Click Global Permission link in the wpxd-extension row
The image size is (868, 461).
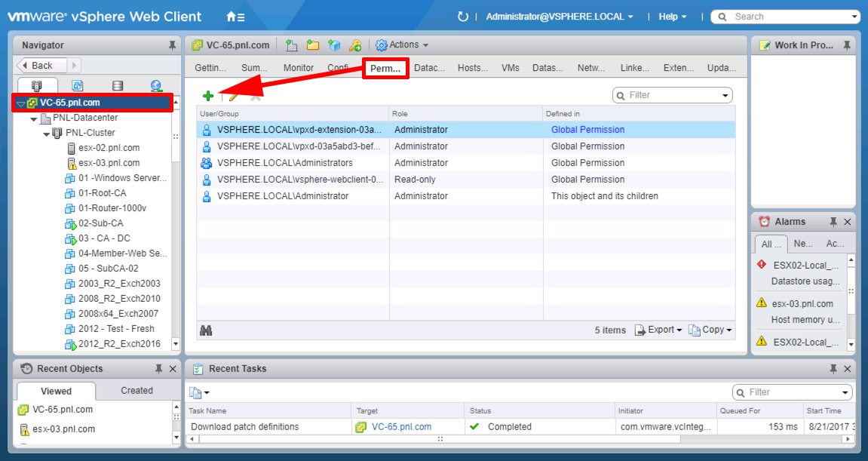[588, 130]
